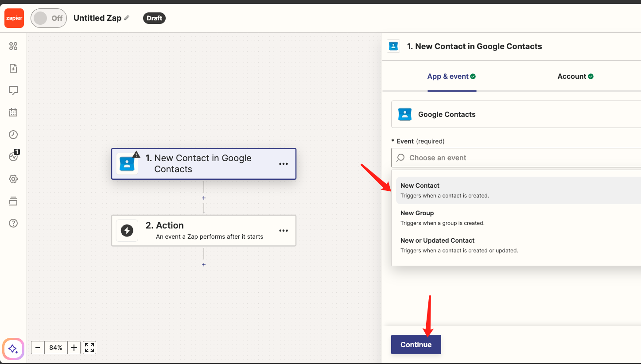Click the green check beside App & event
The height and width of the screenshot is (364, 641).
coord(473,77)
